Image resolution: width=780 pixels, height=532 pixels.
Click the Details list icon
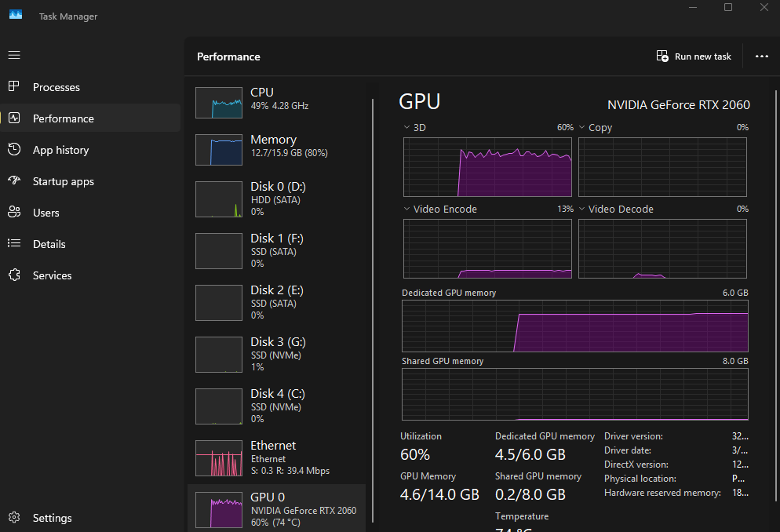(x=14, y=243)
